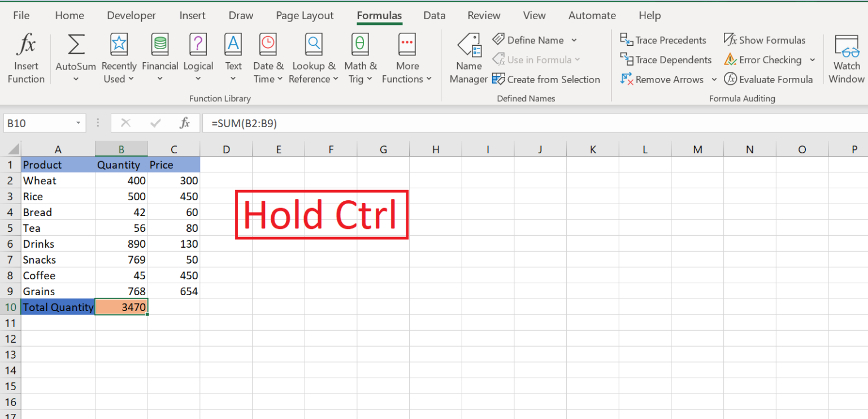Open Date & Time functions
Viewport: 868px width, 419px height.
click(x=268, y=59)
